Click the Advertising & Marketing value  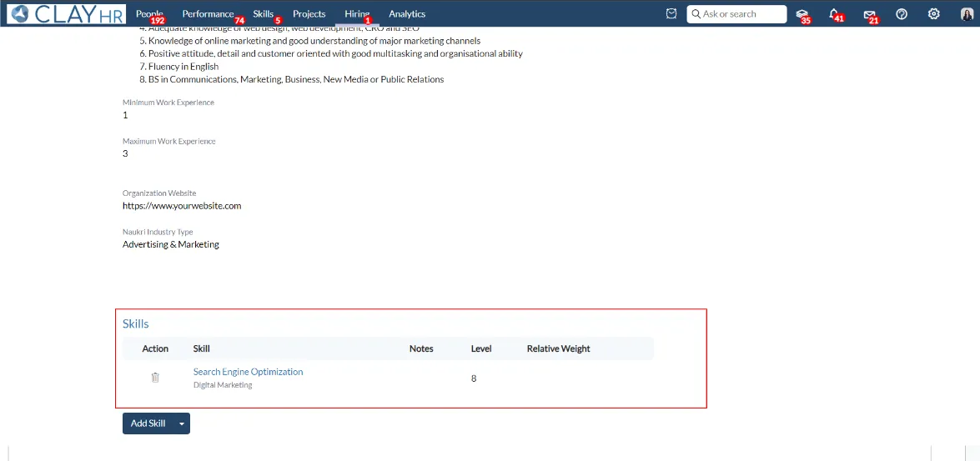point(171,244)
